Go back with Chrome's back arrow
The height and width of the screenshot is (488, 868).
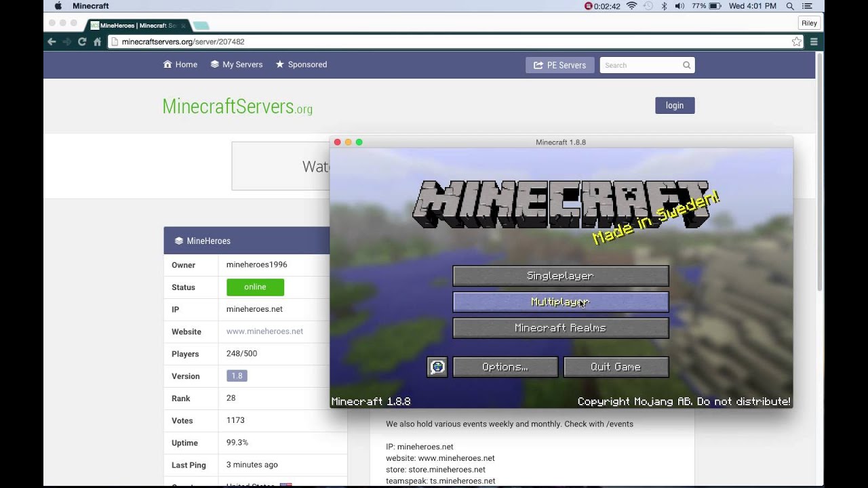point(52,41)
